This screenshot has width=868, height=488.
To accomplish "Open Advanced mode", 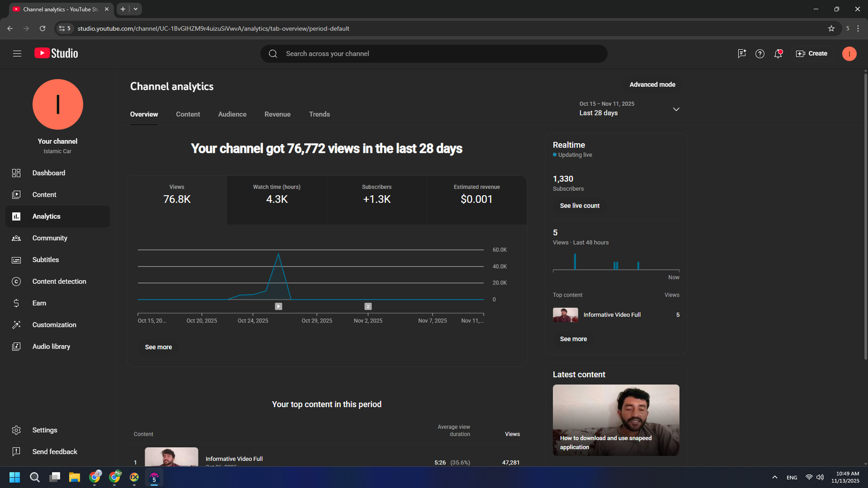I will 652,85.
